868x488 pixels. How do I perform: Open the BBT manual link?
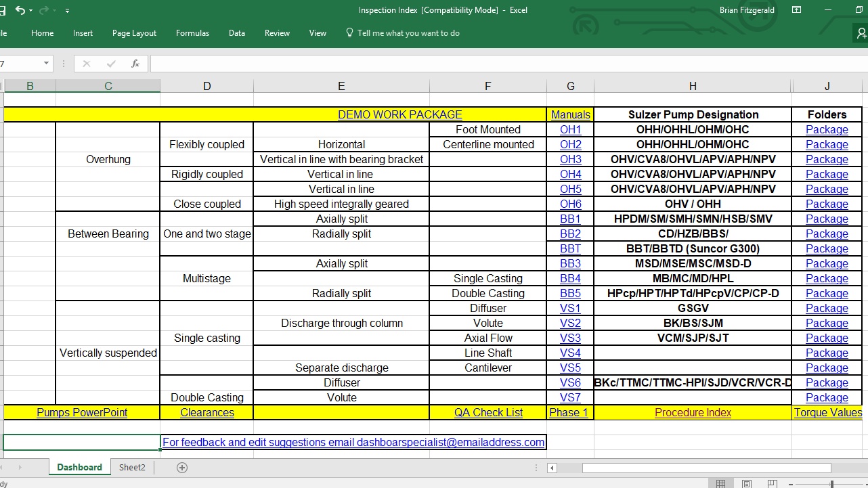[571, 249]
